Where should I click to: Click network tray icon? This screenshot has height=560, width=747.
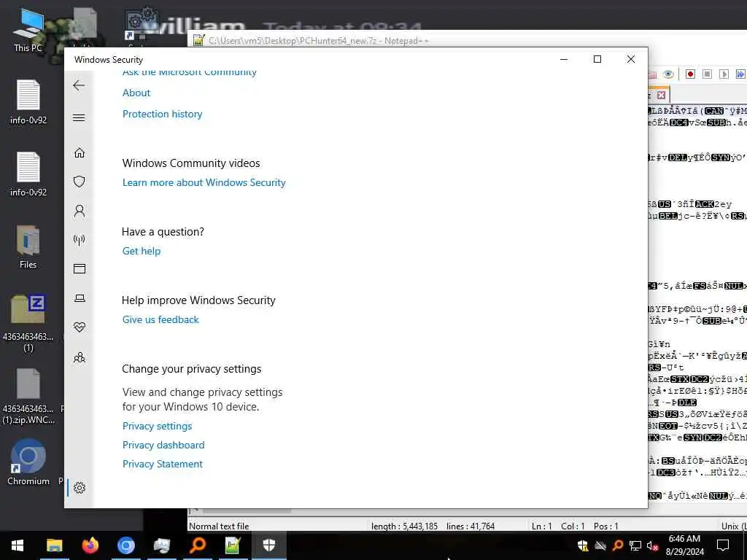(x=635, y=545)
